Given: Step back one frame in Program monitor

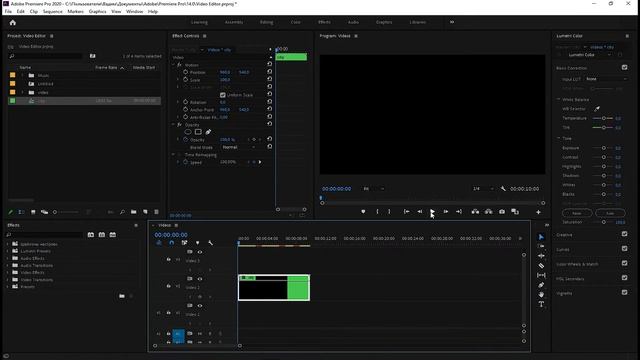Looking at the screenshot, I should click(x=420, y=211).
